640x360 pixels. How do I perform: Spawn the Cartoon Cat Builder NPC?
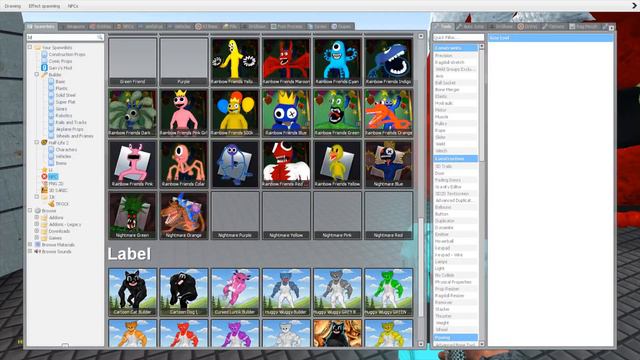[x=132, y=292]
